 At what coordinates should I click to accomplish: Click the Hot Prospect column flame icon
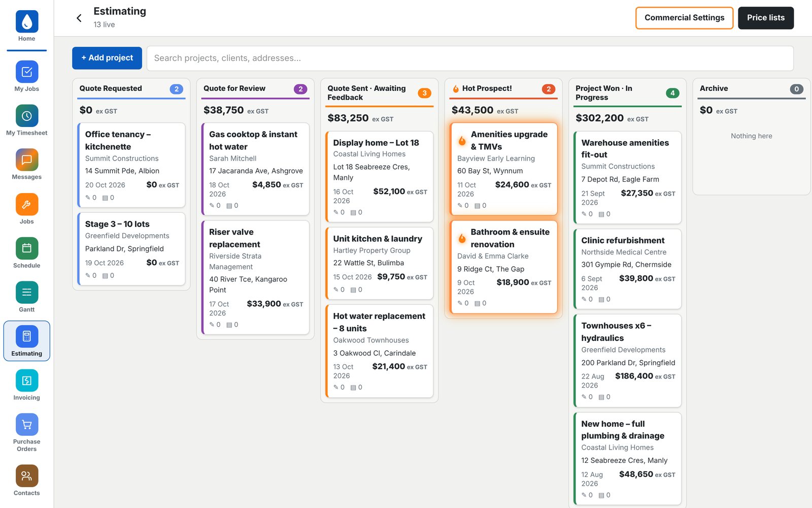456,89
